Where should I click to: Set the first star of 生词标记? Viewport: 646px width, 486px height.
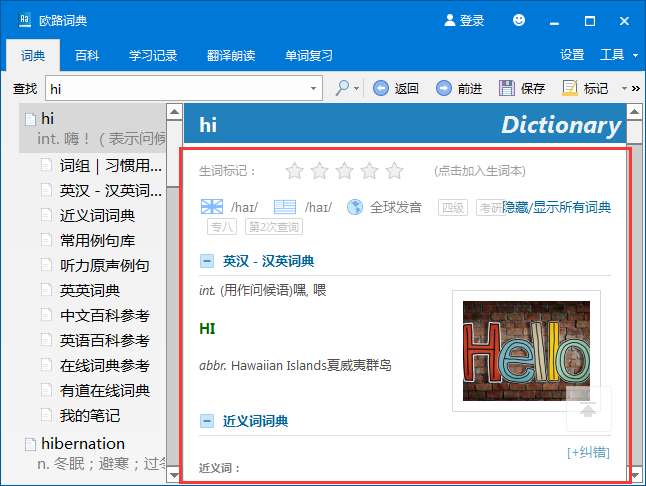coord(294,171)
